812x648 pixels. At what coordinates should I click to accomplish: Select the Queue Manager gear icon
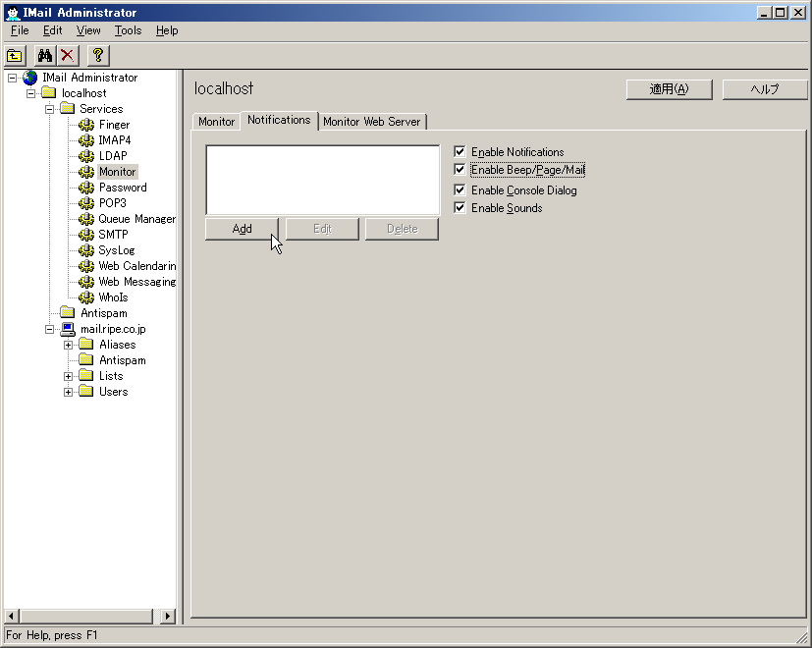coord(86,219)
